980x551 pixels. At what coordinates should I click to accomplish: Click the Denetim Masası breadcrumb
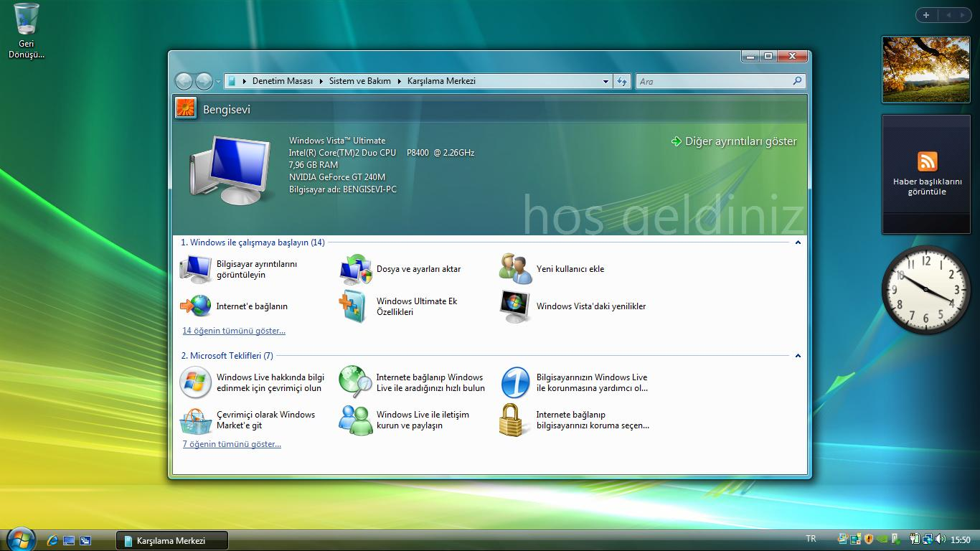tap(283, 81)
